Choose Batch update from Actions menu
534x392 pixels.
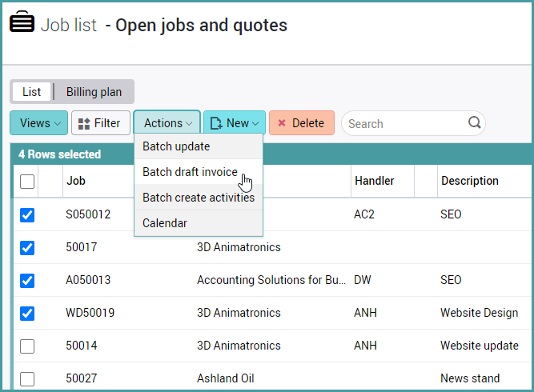pos(176,146)
